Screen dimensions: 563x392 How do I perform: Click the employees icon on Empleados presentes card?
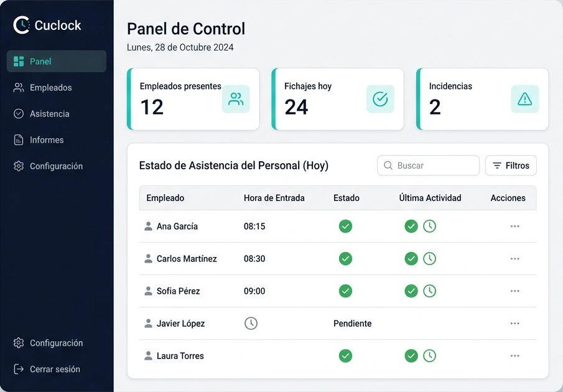click(x=235, y=98)
